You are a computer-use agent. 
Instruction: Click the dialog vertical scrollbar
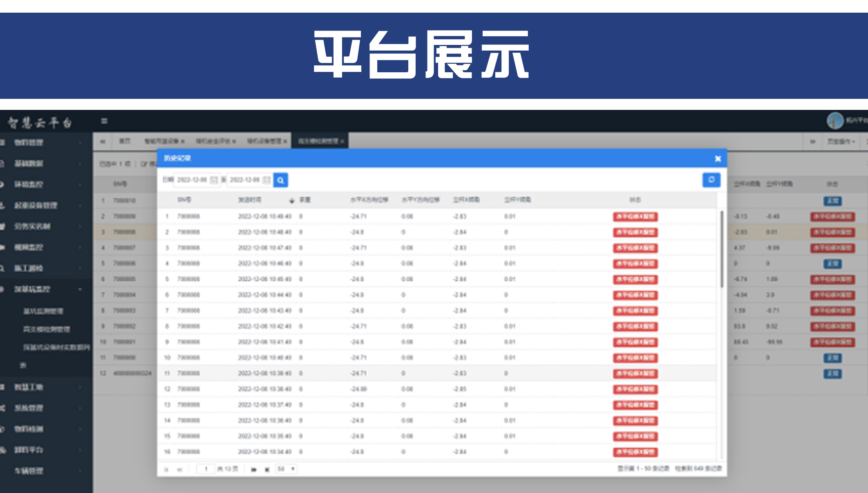click(x=722, y=249)
